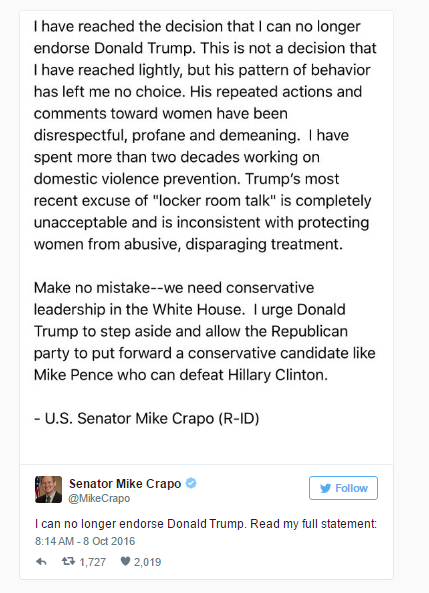Click the "U.S. Senator Mike Crapo (R-ID)" signature line
Viewport: 429px width, 593px height.
tap(147, 418)
